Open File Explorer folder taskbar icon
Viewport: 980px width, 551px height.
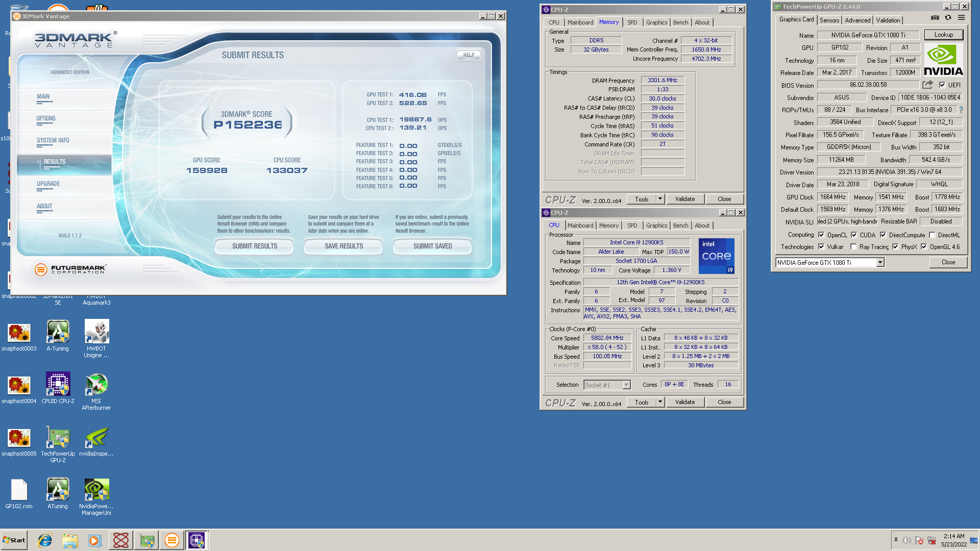70,540
